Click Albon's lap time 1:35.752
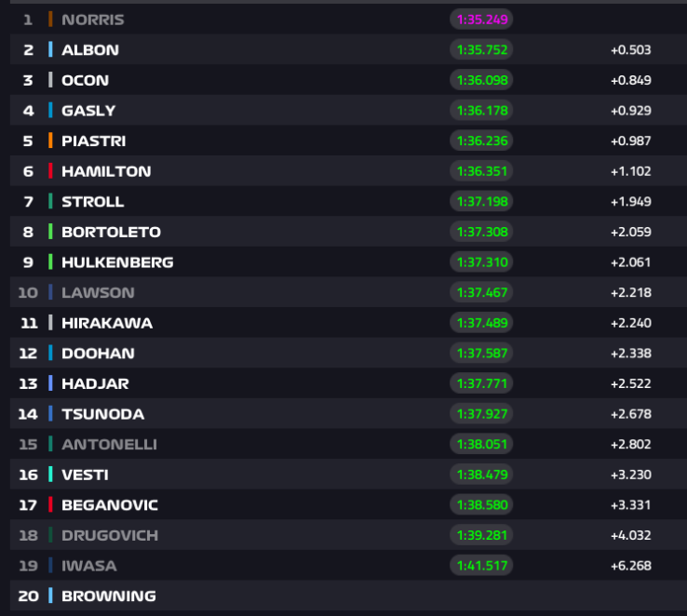Screen dimensions: 687x616 481,49
